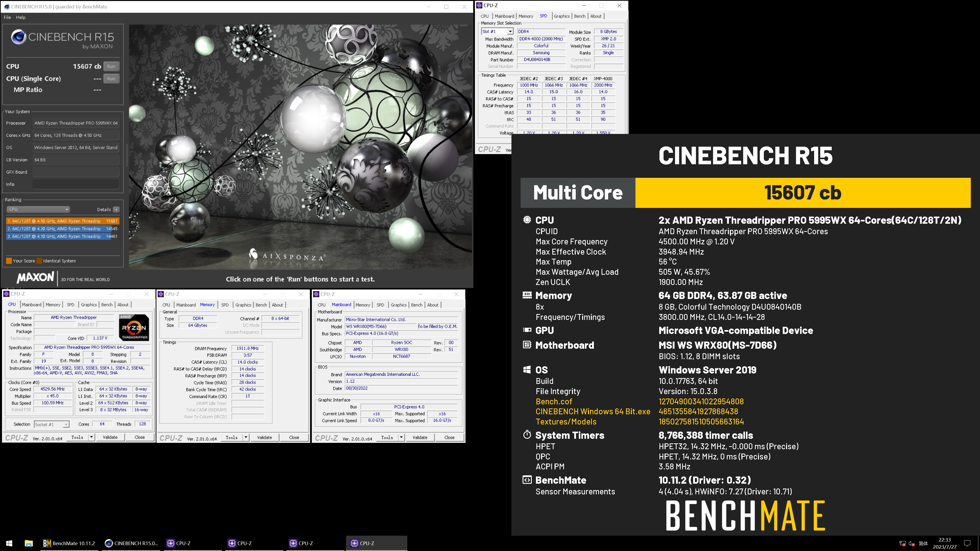
Task: Click the Cinebench rendered scene image
Action: point(301,147)
